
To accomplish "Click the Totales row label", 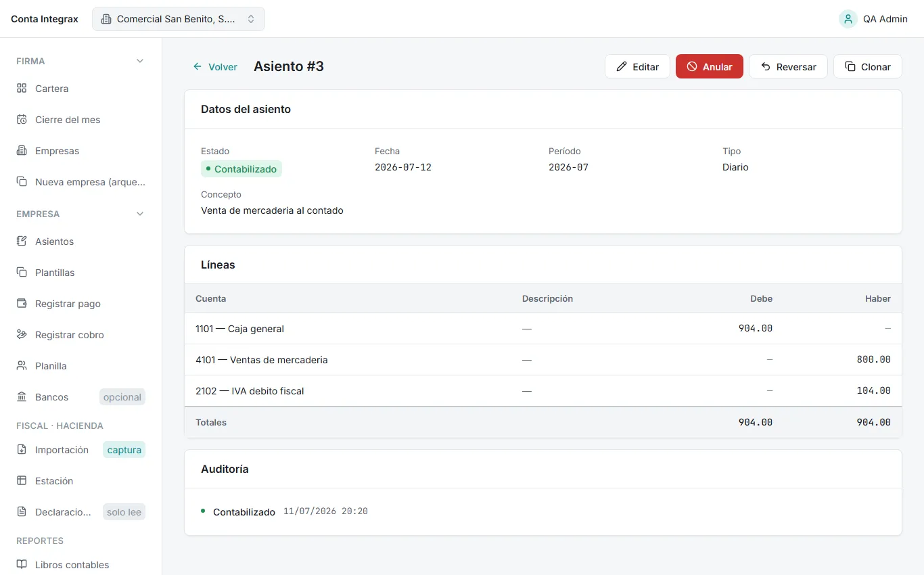I will pos(211,422).
